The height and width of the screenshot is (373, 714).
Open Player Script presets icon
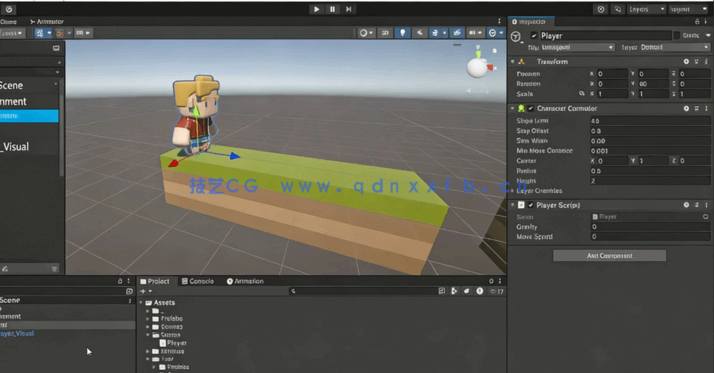(x=697, y=205)
